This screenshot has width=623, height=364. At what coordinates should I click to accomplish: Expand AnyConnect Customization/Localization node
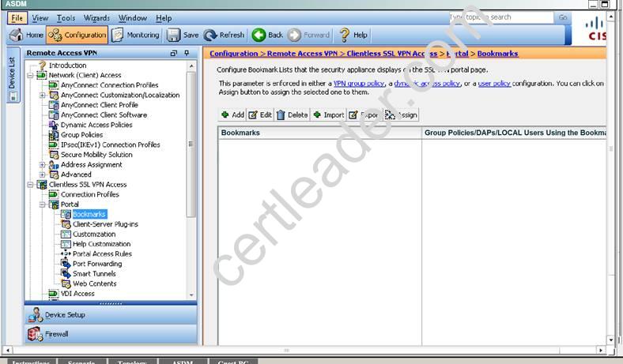click(42, 95)
